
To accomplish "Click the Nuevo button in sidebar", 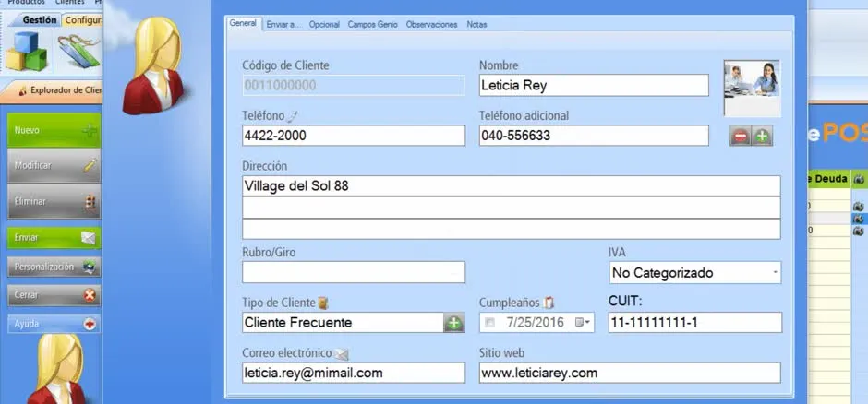I will click(x=54, y=130).
